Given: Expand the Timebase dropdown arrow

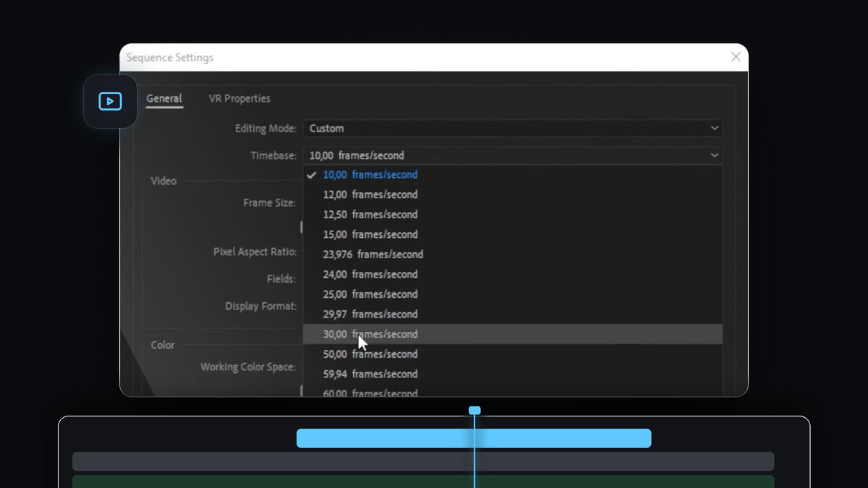Looking at the screenshot, I should (714, 155).
